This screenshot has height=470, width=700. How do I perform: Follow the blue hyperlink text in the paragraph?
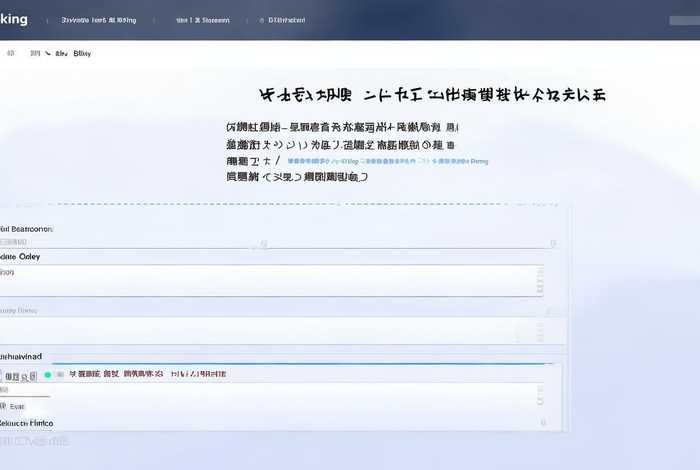point(388,161)
